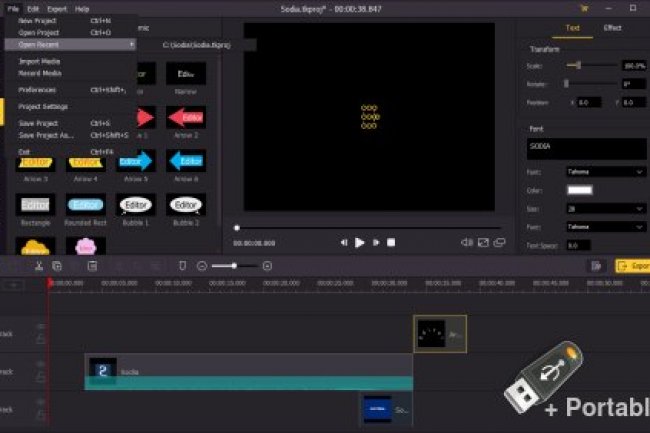Click the Scale slider in Transform
Screen dimensions: 650x433
click(592, 65)
